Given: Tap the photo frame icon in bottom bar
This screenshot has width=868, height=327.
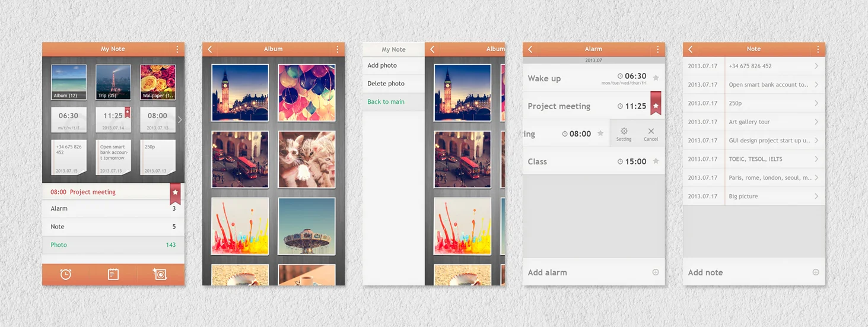Looking at the screenshot, I should point(160,274).
